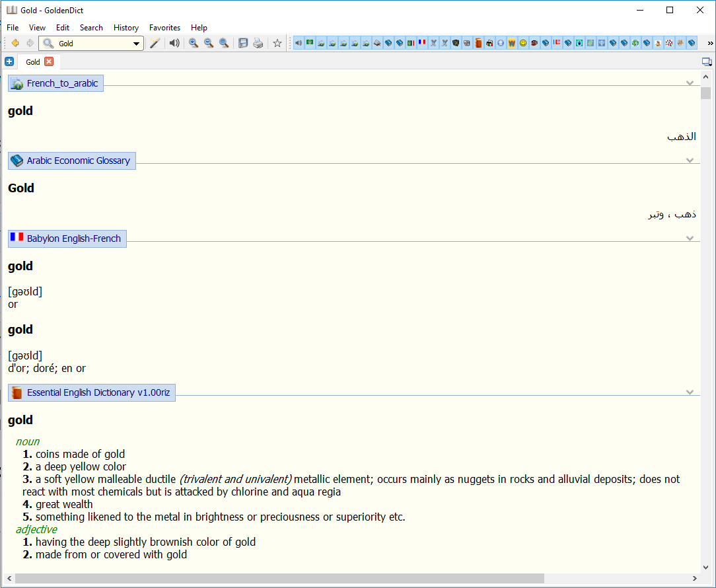Click the back navigation arrow
Screen dimensions: 716x588
coord(15,42)
